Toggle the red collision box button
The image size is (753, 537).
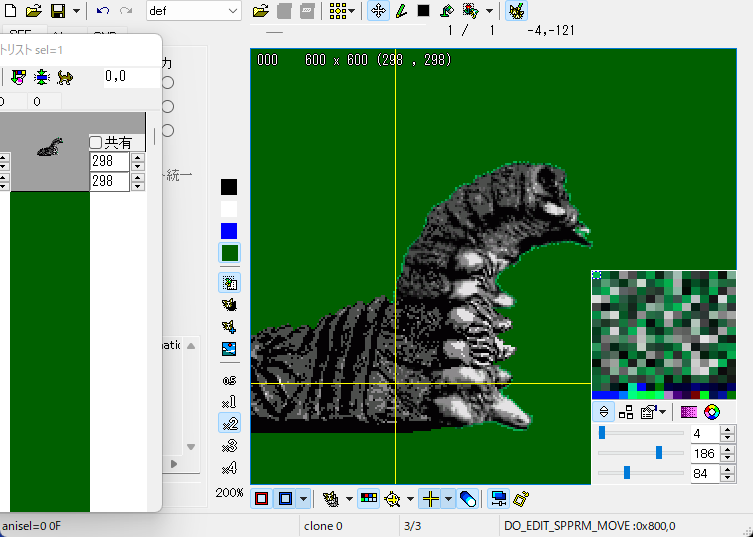click(262, 499)
